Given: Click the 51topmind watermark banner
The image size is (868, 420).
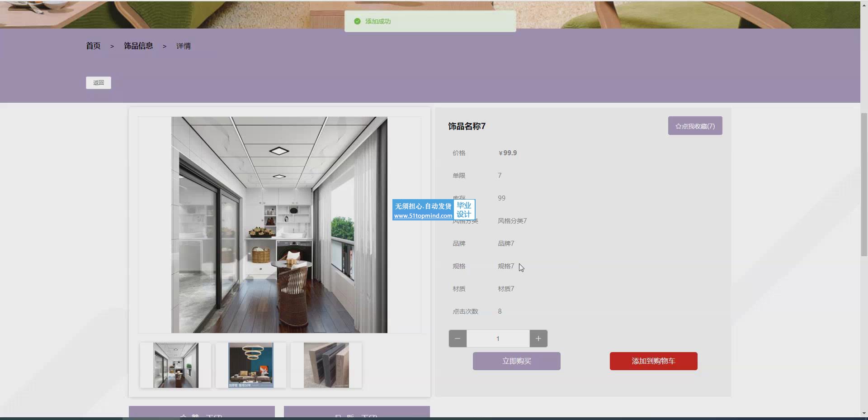Looking at the screenshot, I should click(433, 210).
